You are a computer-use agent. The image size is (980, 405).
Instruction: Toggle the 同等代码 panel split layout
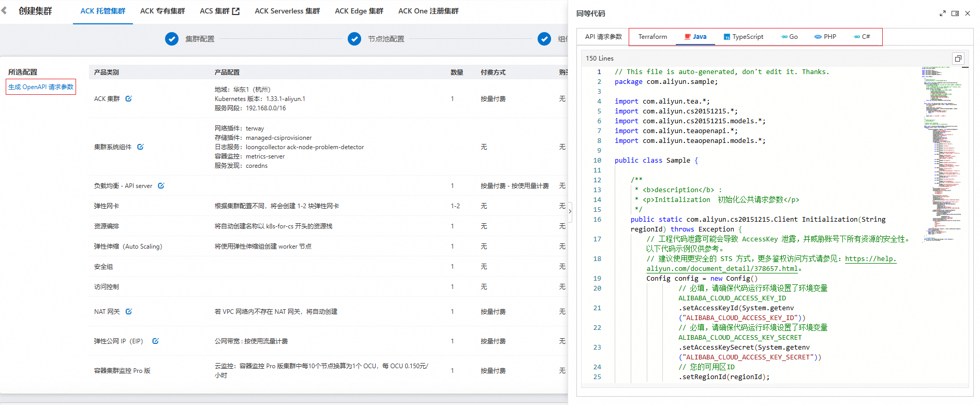point(955,13)
